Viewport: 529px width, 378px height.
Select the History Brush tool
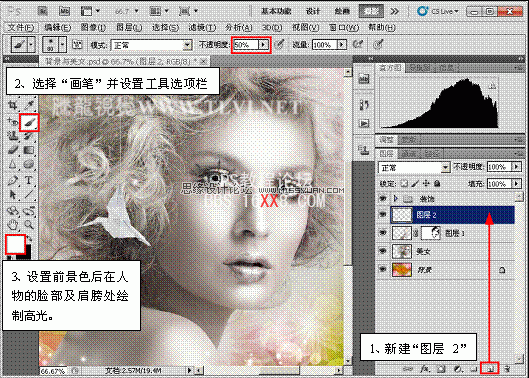coord(29,136)
